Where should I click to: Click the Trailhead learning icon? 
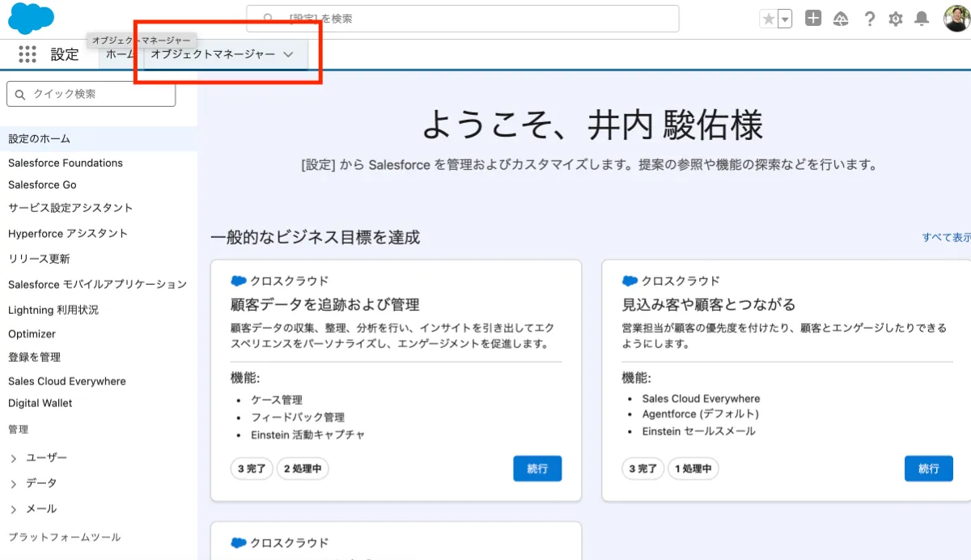[841, 18]
